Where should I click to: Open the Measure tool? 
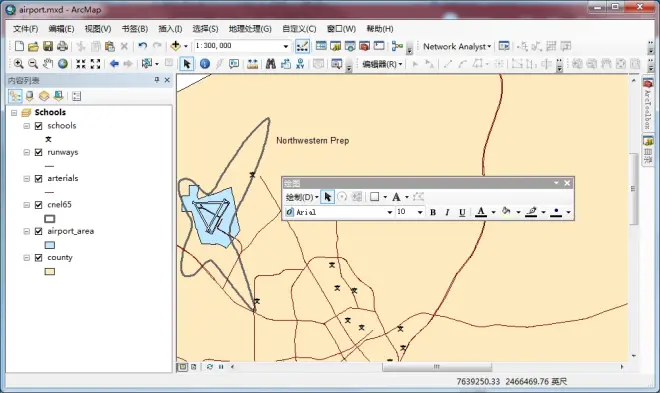click(x=252, y=64)
